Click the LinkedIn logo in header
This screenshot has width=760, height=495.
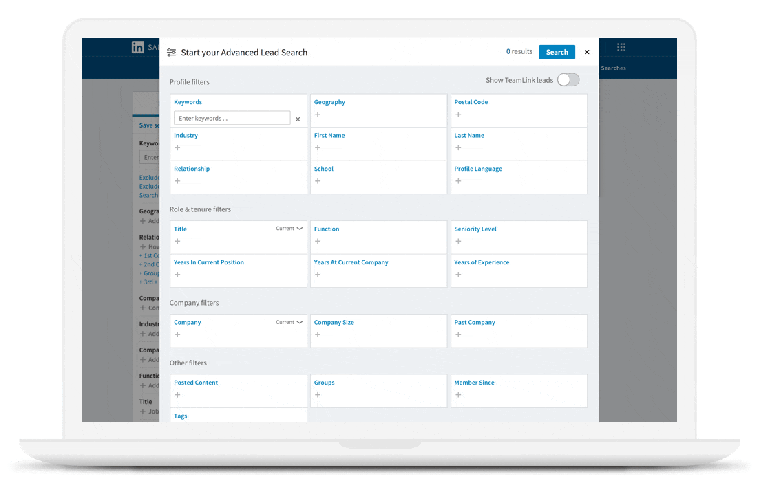coord(138,47)
